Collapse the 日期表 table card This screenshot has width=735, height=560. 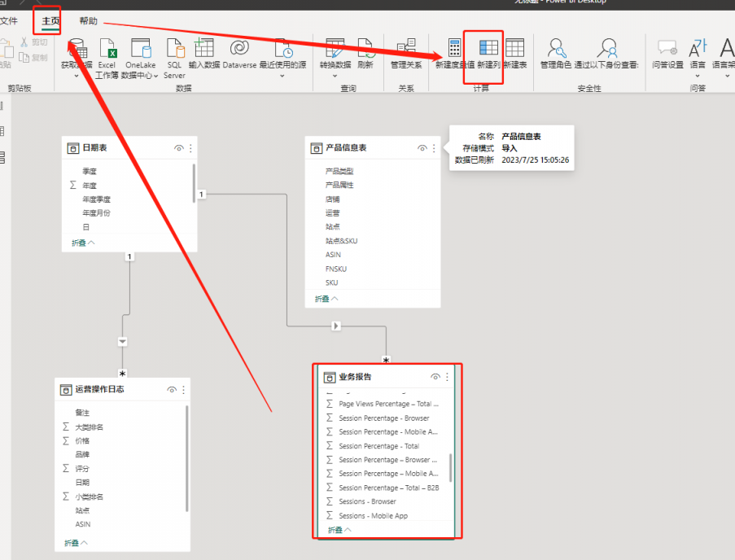(x=83, y=243)
